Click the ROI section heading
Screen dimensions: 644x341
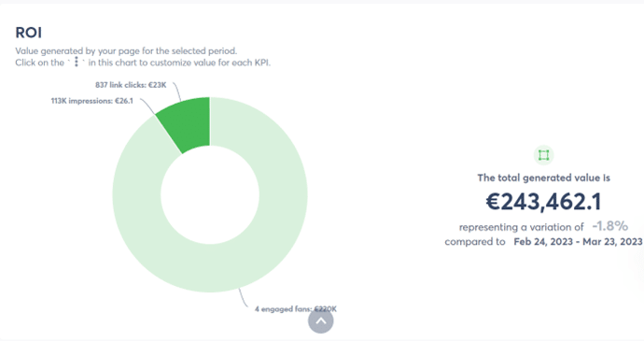pos(28,33)
